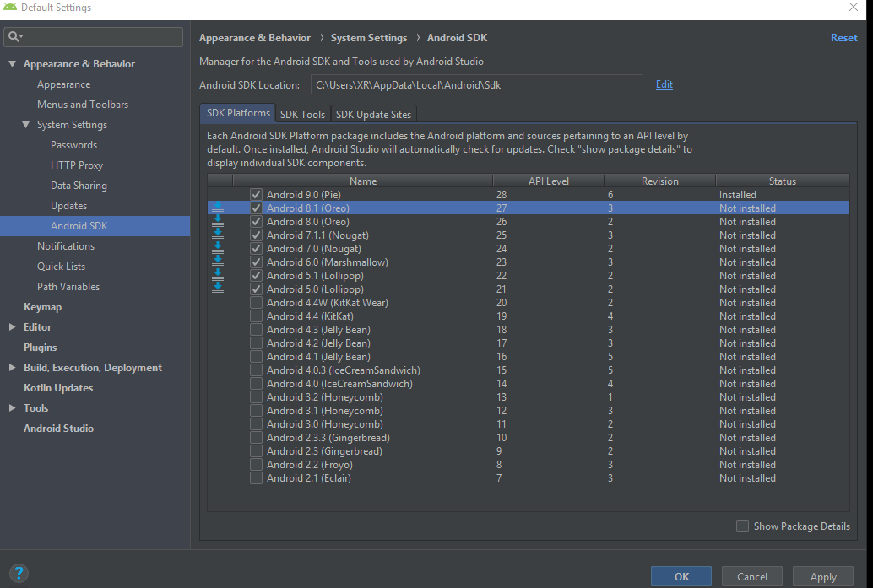Viewport: 873px width, 588px height.
Task: Select Android 3.2 (Honeycomb) row name
Action: pos(324,397)
